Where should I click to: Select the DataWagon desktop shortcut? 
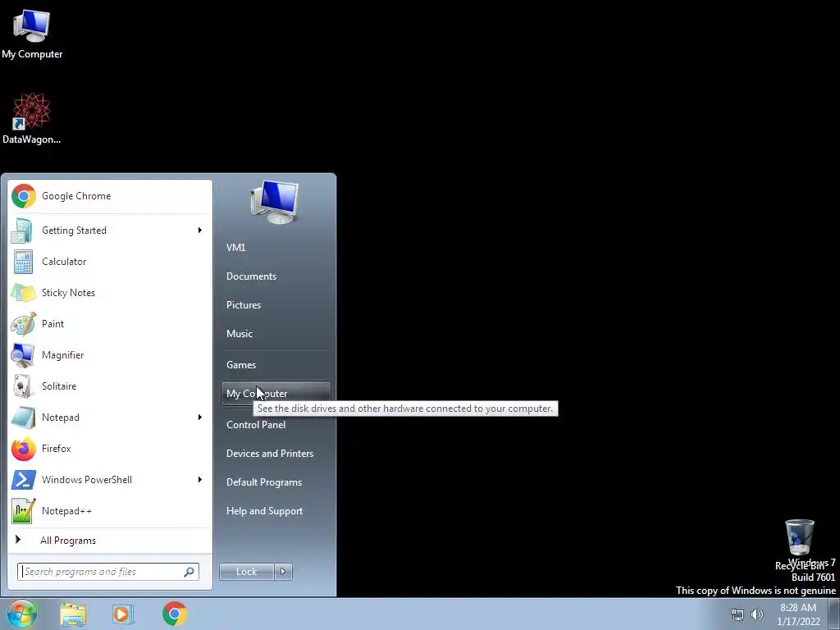click(32, 118)
